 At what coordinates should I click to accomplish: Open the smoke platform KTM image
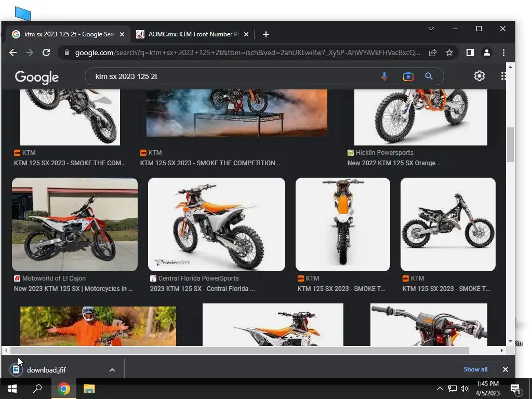click(x=237, y=113)
